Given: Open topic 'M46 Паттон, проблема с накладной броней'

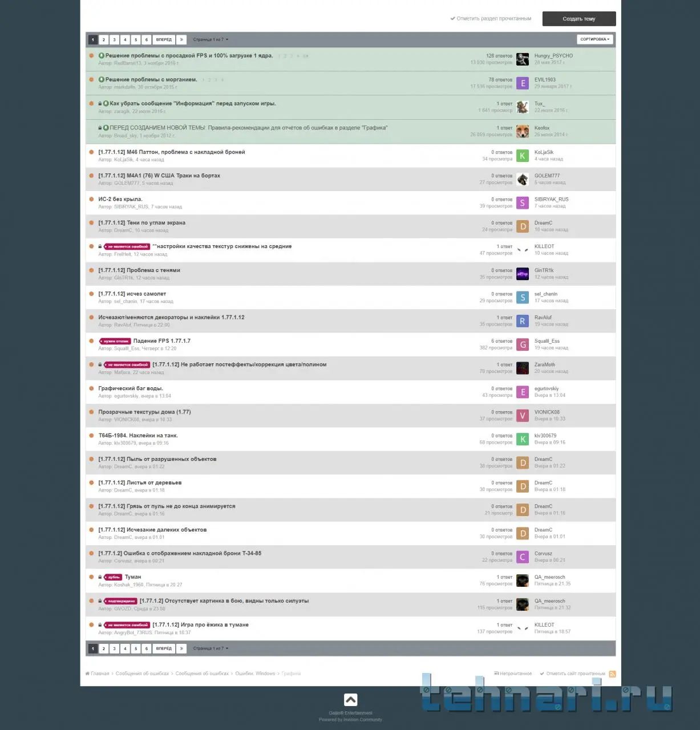Looking at the screenshot, I should (172, 152).
